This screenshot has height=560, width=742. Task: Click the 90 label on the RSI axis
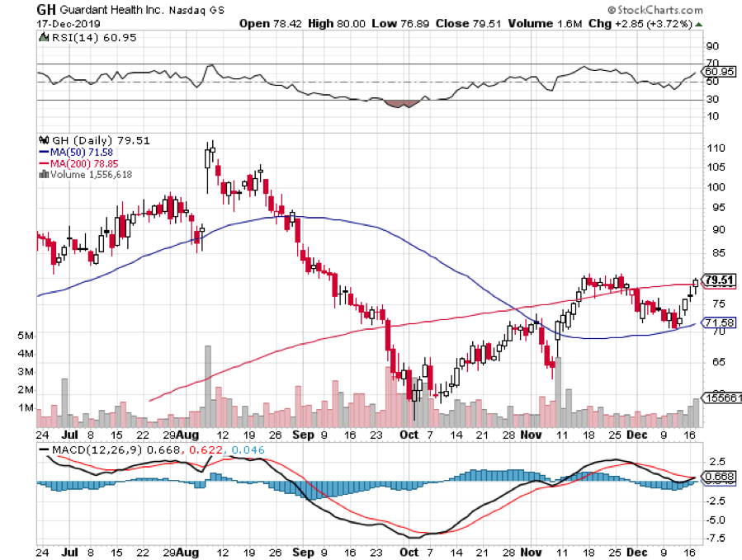coord(712,46)
